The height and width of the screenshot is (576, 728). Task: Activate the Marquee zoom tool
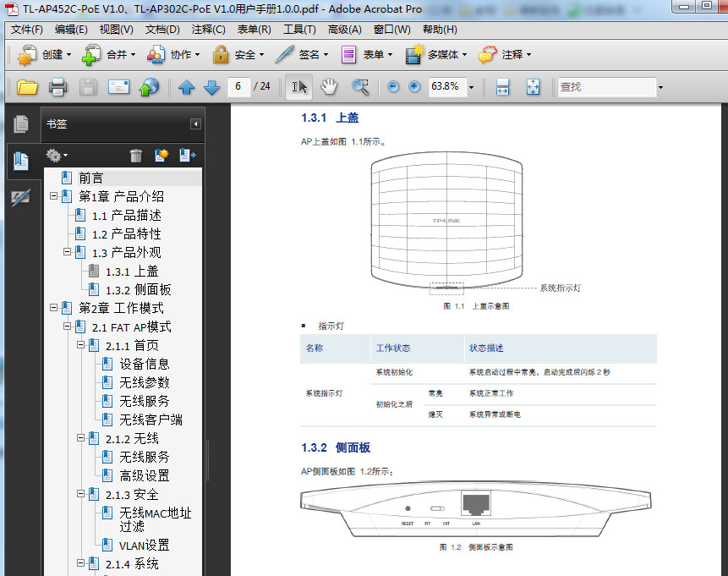tap(361, 87)
